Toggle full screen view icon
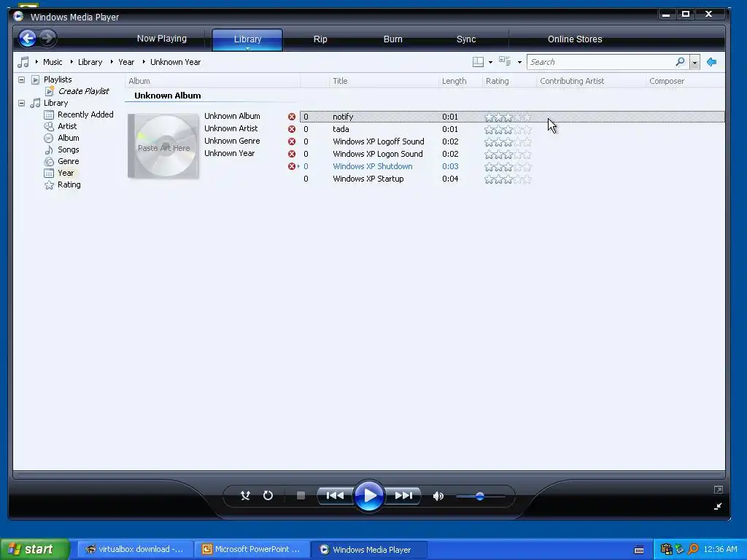747x560 pixels. [x=719, y=489]
